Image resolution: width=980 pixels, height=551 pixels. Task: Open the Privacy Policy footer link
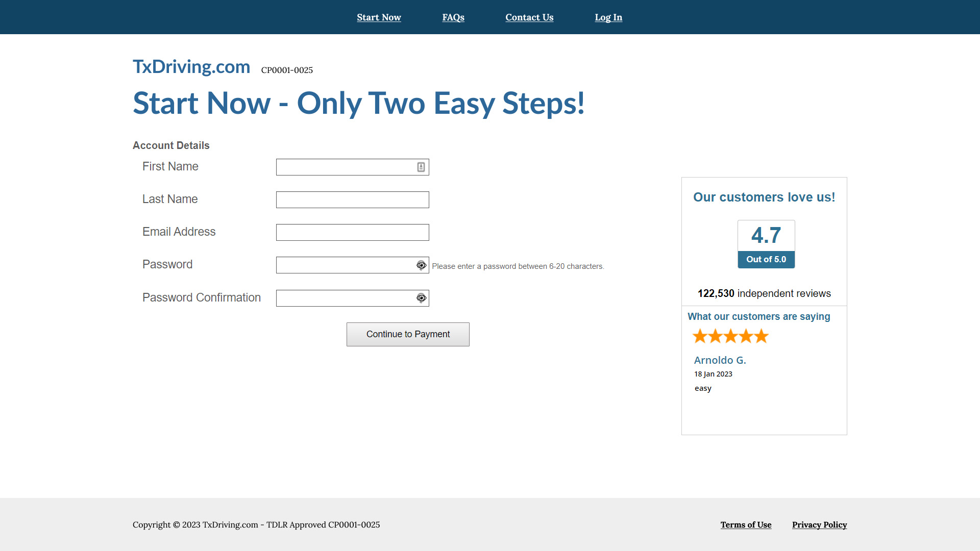[819, 524]
